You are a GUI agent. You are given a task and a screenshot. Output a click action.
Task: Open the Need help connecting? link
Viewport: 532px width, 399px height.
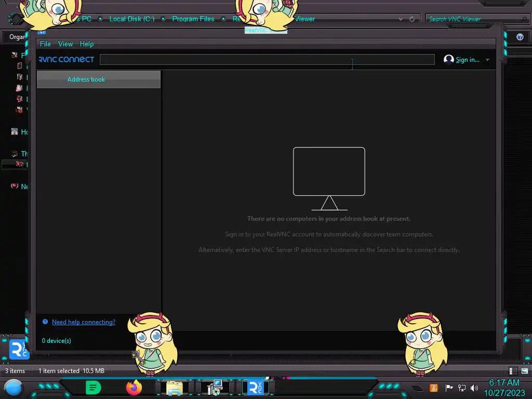[84, 322]
